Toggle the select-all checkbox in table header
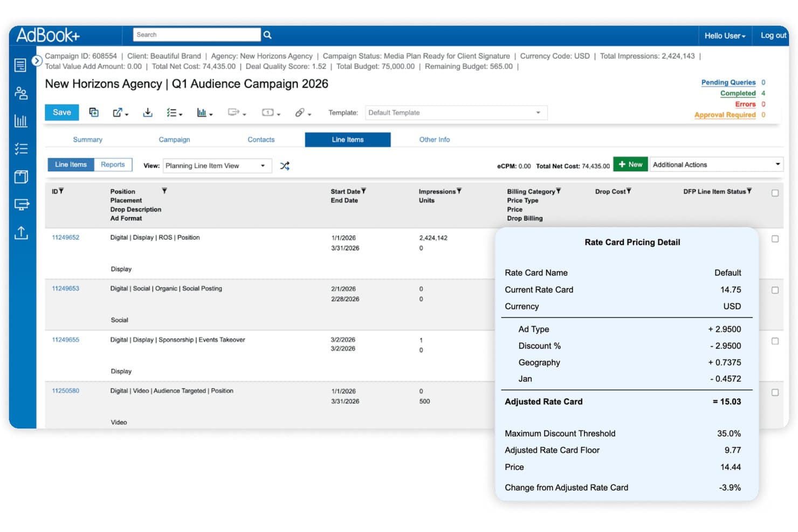This screenshot has height=532, width=798. click(x=775, y=193)
